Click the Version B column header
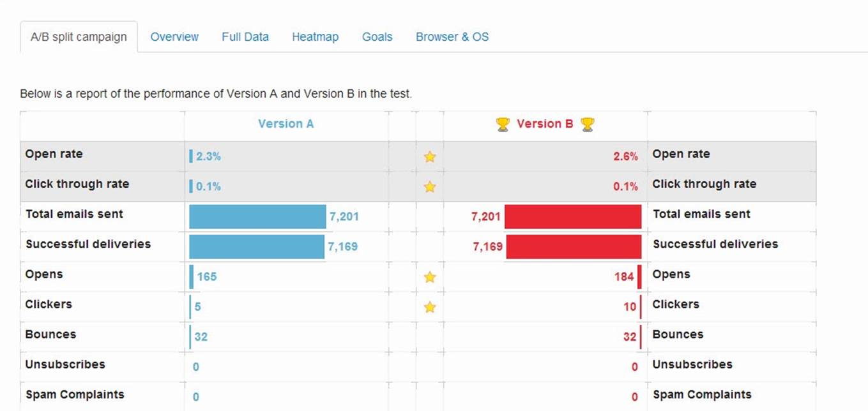The width and height of the screenshot is (868, 411). coord(545,124)
